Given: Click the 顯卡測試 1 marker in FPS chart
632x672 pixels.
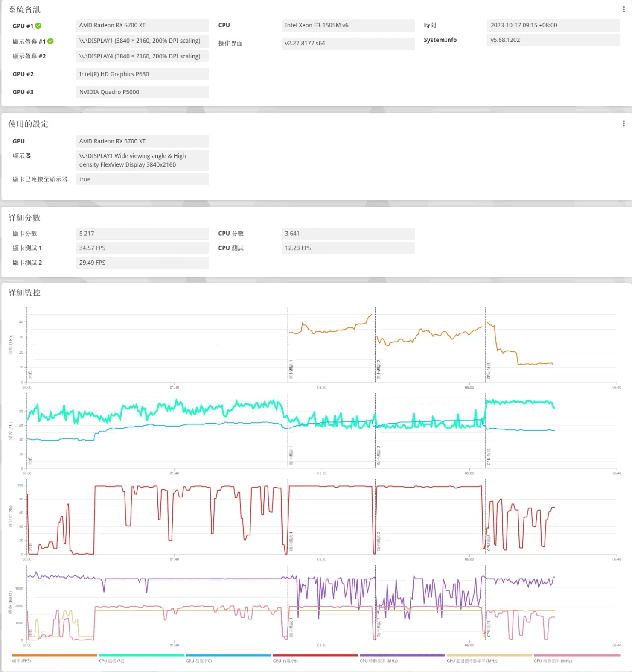Looking at the screenshot, I should [x=291, y=369].
